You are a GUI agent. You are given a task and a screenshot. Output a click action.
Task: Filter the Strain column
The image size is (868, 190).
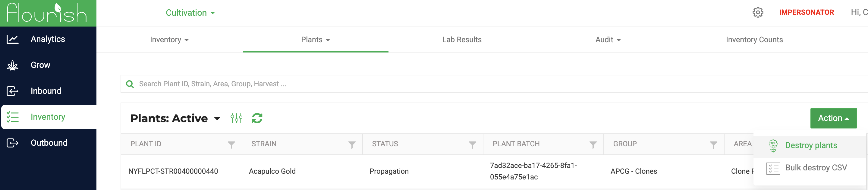[352, 145]
